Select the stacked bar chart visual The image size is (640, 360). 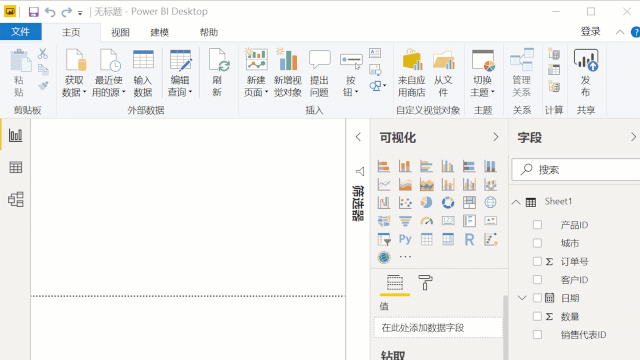384,166
